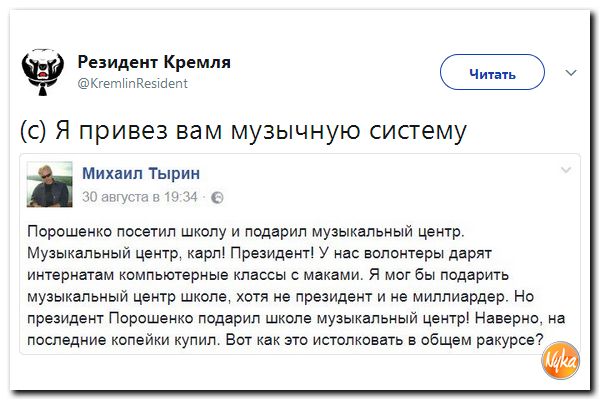The height and width of the screenshot is (401, 601).
Task: Click the final line последние копейки купил
Action: point(286,340)
